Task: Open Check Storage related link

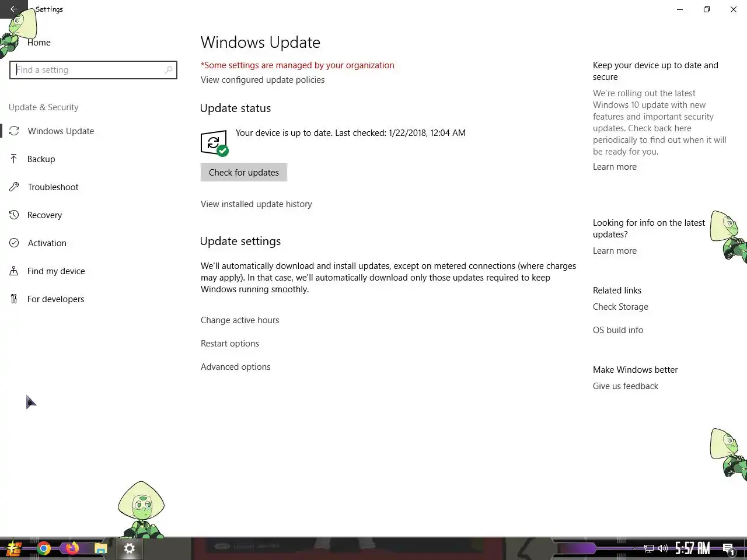Action: (620, 307)
